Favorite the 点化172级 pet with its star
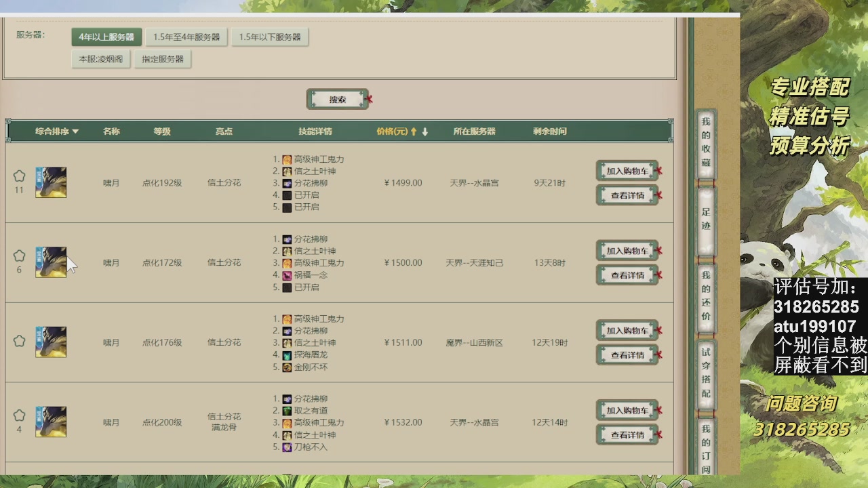This screenshot has width=868, height=488. [19, 256]
